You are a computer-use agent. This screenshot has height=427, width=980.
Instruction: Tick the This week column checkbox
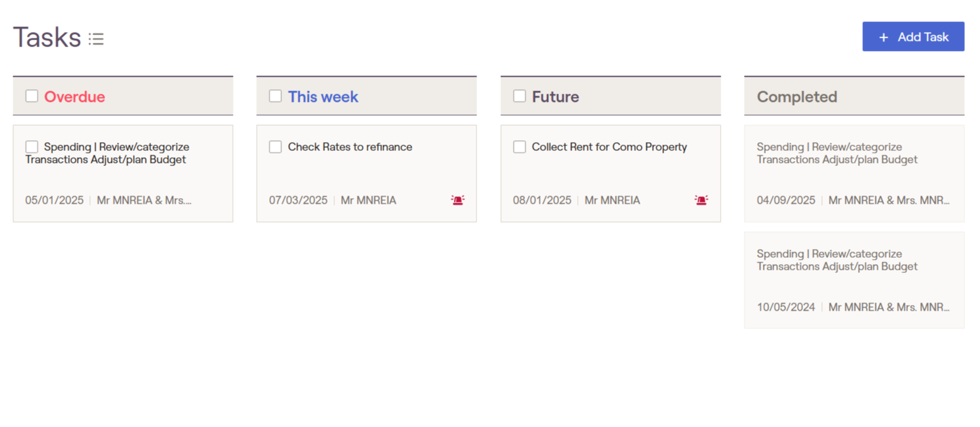click(x=275, y=96)
